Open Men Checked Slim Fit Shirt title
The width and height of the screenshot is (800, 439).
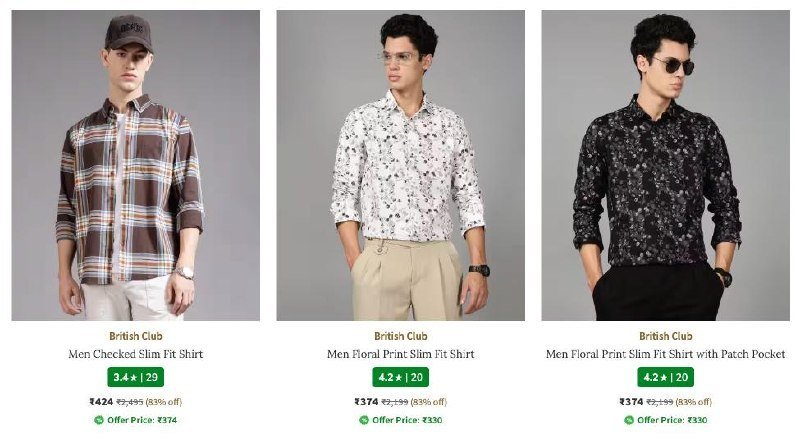point(136,354)
